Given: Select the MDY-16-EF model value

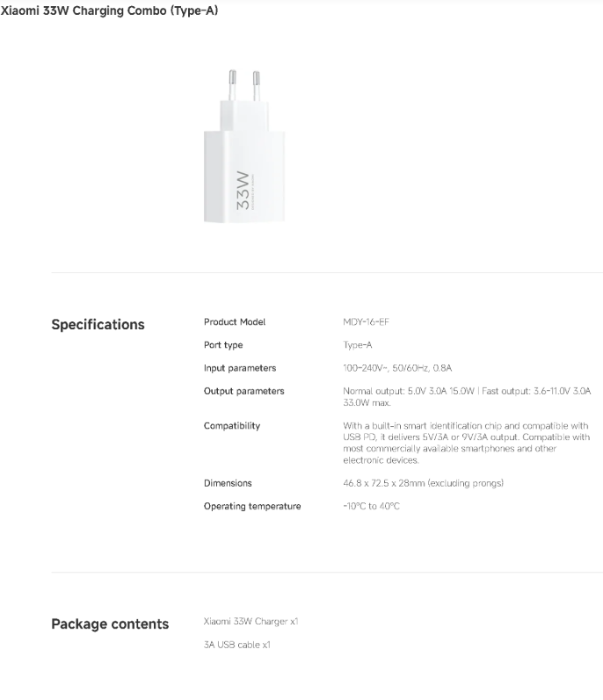Looking at the screenshot, I should 366,321.
